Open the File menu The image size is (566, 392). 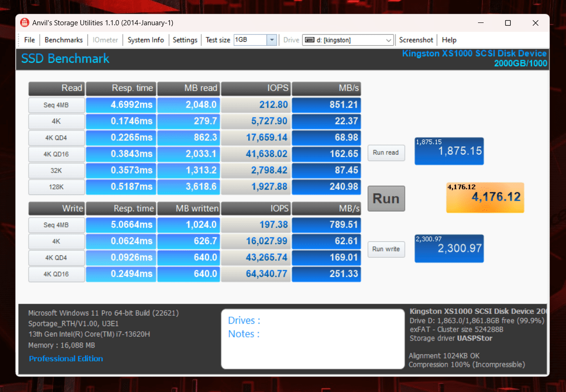pos(29,40)
